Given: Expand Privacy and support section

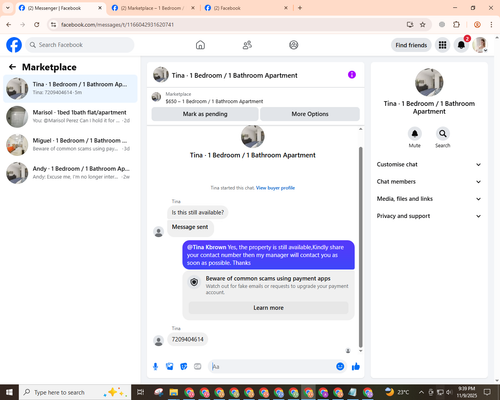Looking at the screenshot, I should tap(429, 216).
